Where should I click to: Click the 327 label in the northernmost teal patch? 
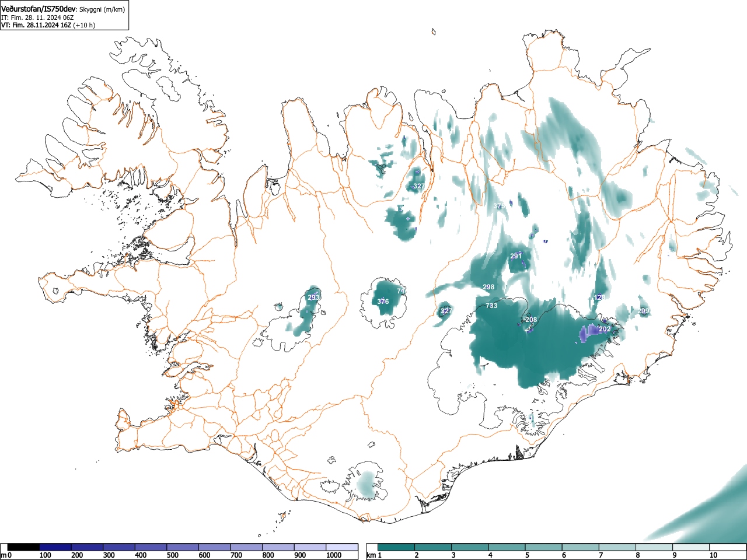click(x=419, y=187)
